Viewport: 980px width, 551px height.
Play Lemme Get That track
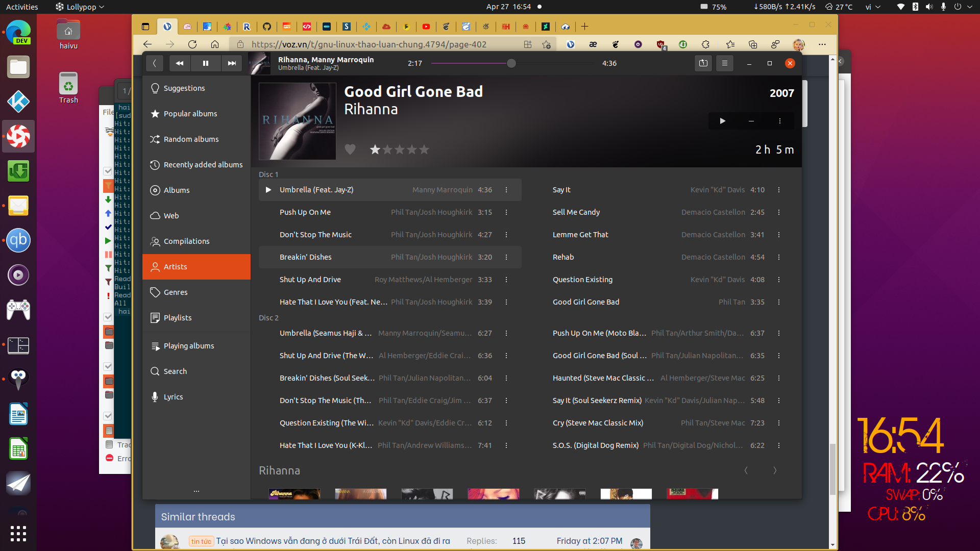[663, 235]
